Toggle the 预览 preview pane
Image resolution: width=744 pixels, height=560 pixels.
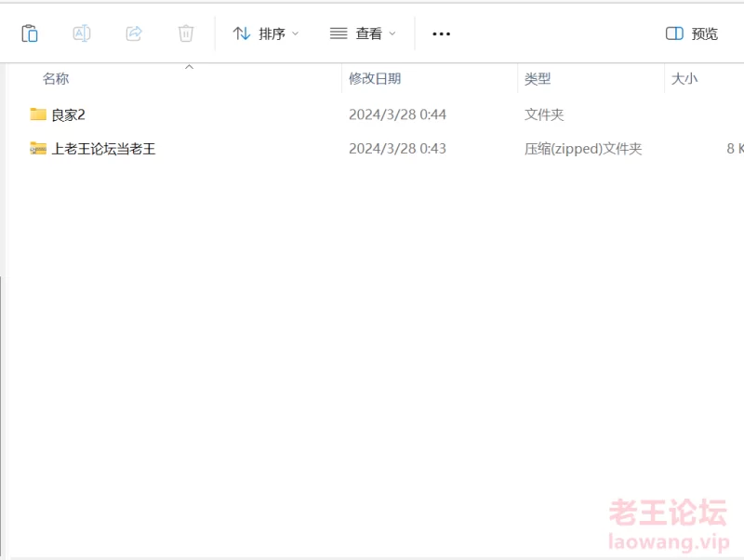coord(692,33)
